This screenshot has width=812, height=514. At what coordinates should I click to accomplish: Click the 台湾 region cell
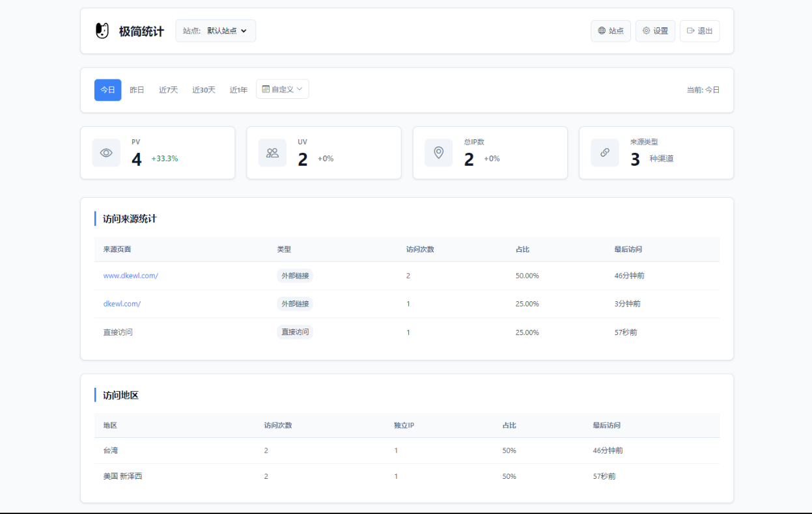click(x=111, y=450)
